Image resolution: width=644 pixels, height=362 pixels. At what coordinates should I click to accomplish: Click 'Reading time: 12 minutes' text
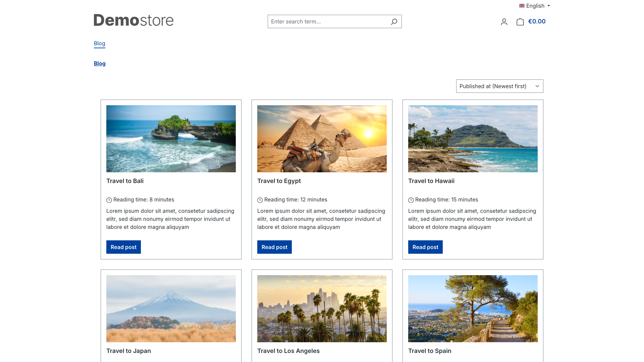coord(296,200)
